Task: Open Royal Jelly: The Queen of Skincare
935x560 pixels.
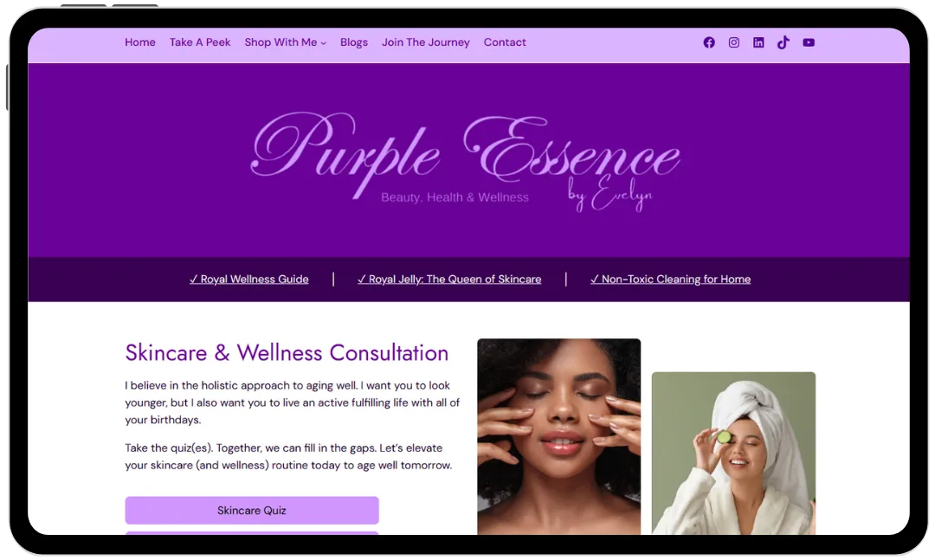Action: [x=449, y=279]
